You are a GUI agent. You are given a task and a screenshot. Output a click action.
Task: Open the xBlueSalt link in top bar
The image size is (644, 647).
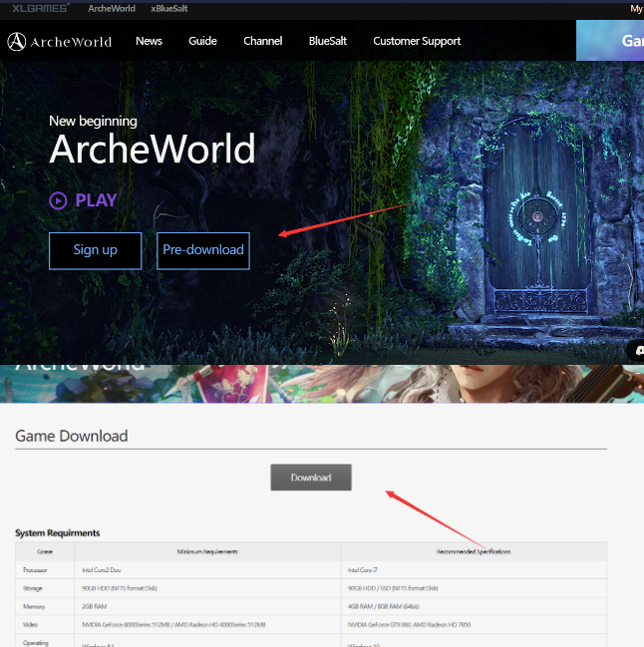pos(169,8)
